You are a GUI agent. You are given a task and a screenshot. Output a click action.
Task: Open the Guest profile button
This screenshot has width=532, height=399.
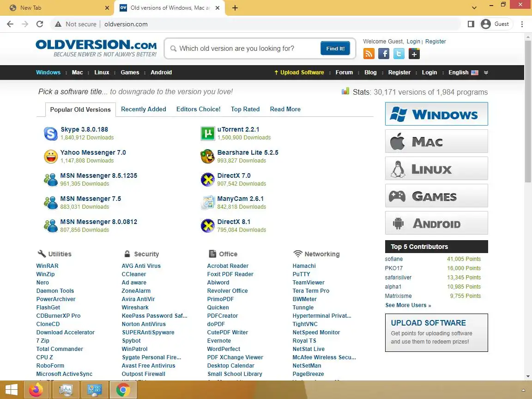pyautogui.click(x=496, y=24)
